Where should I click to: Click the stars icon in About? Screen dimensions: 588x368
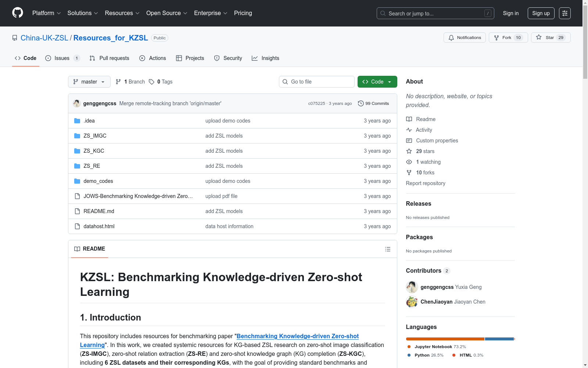tap(409, 151)
